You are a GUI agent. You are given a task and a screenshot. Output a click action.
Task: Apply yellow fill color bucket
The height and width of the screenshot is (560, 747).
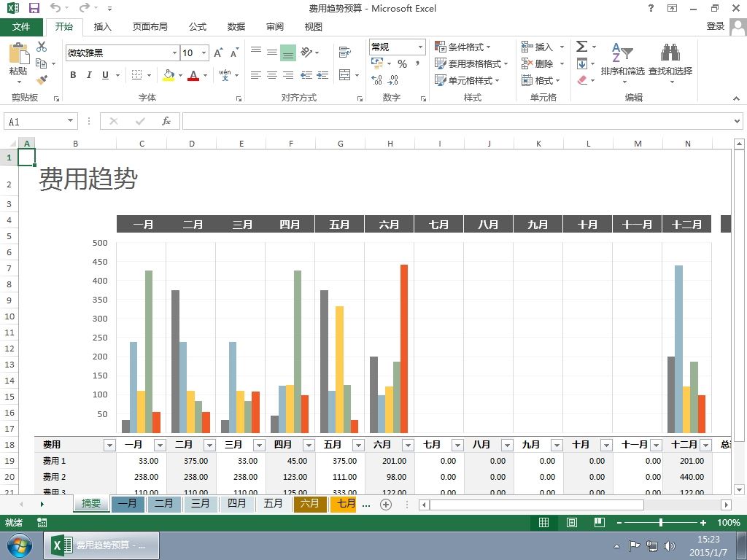169,75
